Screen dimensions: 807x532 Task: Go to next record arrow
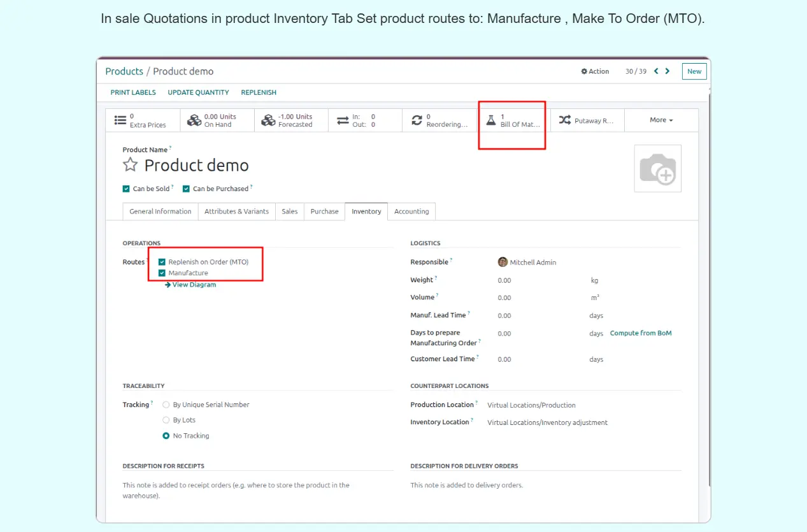(x=668, y=71)
